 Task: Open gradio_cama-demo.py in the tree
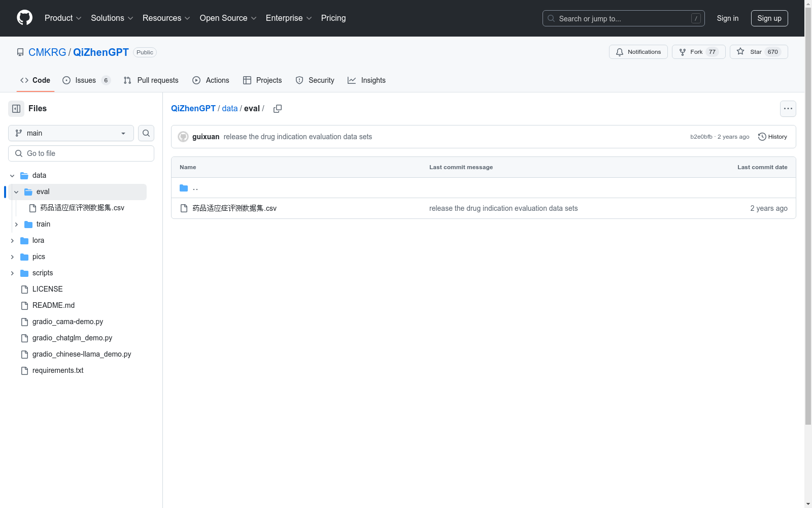click(67, 322)
